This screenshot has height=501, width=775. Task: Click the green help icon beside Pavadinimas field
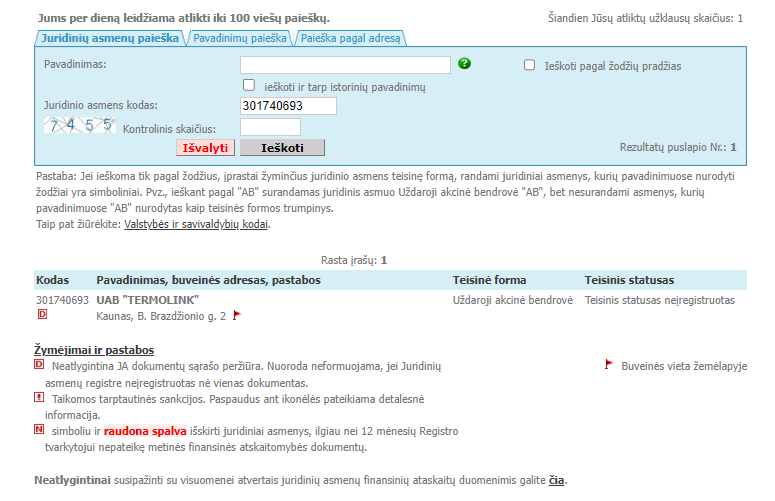(464, 64)
